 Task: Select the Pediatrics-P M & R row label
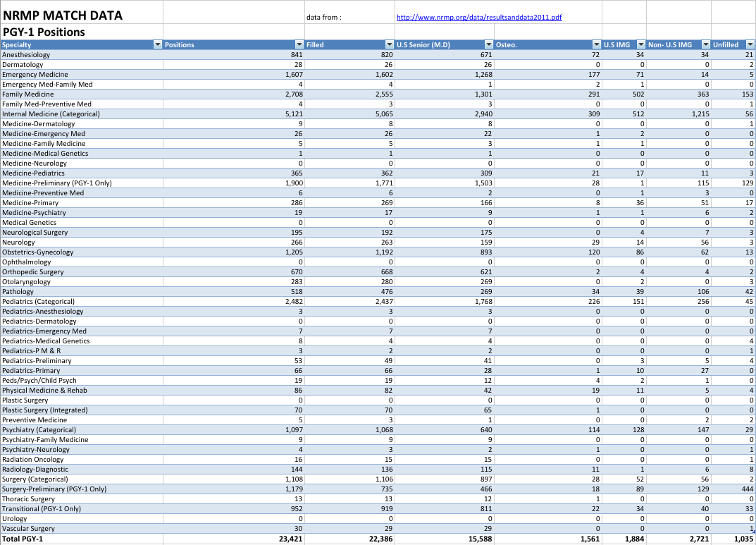pos(82,351)
